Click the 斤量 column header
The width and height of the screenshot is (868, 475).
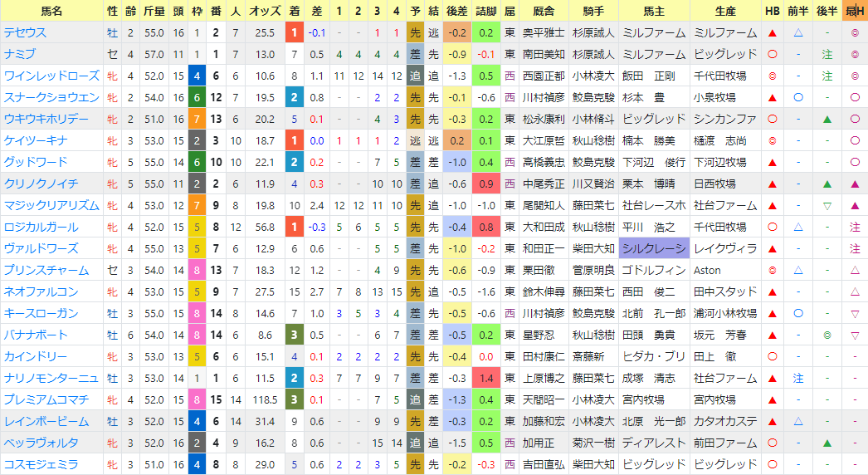tap(154, 11)
